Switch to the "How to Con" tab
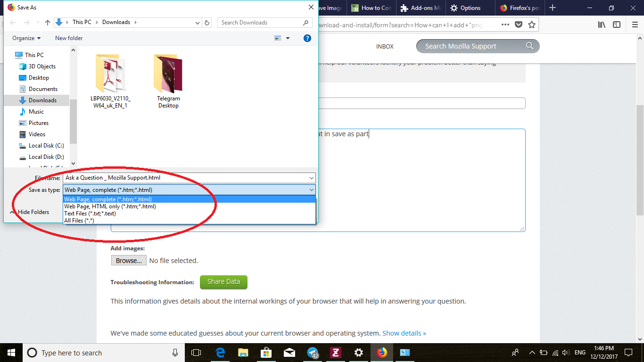 (371, 8)
